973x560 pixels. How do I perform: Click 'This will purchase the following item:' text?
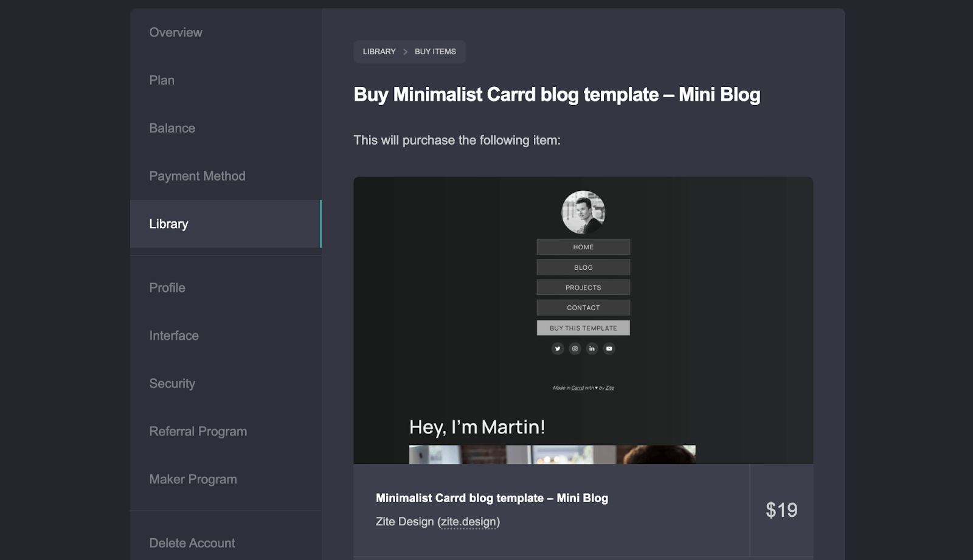coord(457,140)
